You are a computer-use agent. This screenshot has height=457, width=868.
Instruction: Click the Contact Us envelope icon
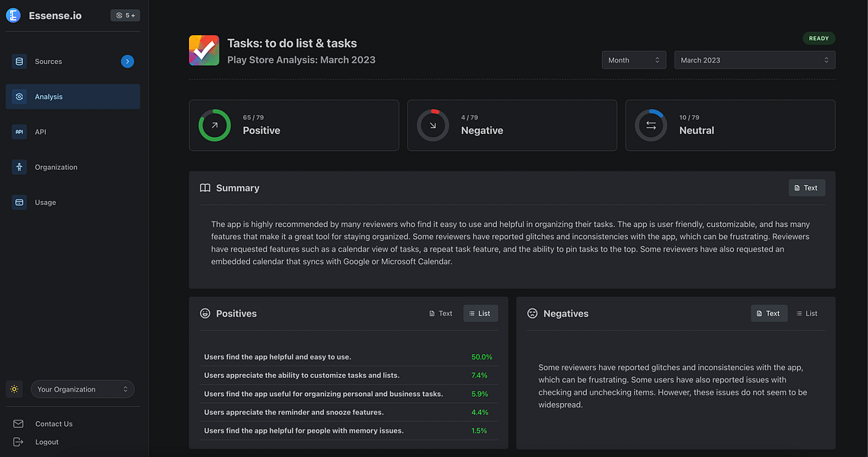[x=18, y=423]
